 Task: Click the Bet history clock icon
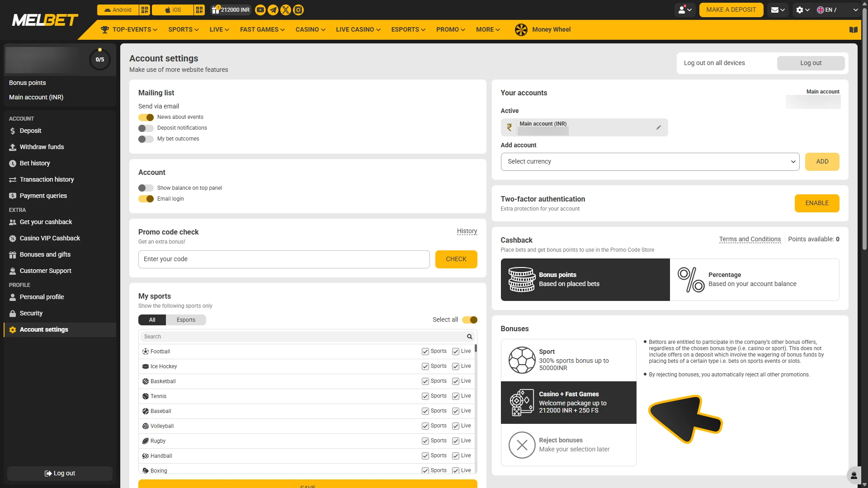pos(13,164)
